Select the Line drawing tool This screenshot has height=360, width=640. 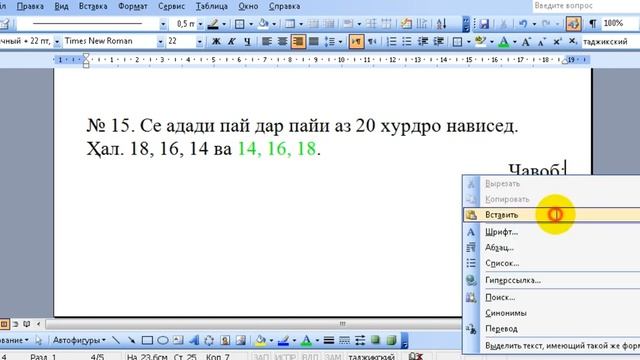tap(116, 340)
